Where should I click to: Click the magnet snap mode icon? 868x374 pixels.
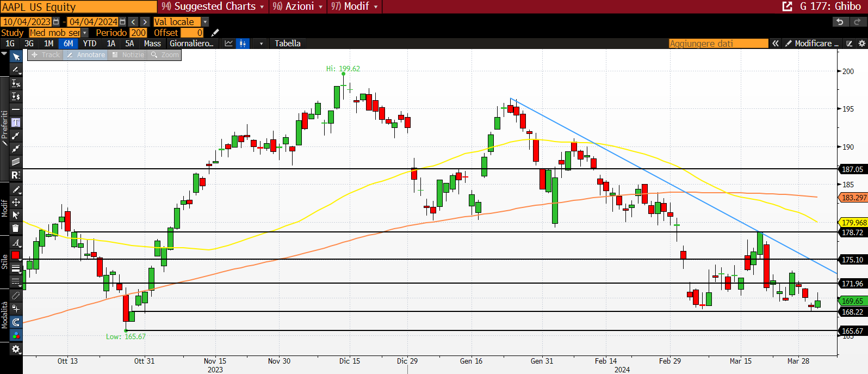click(x=16, y=322)
